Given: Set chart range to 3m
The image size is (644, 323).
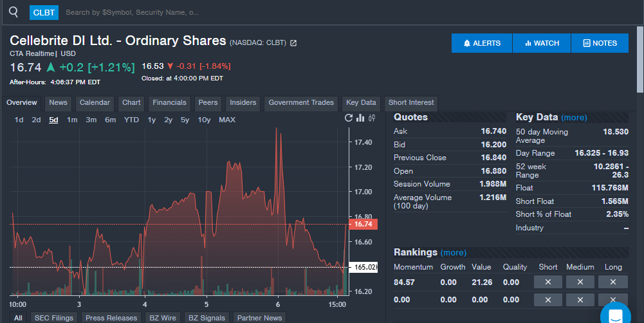Looking at the screenshot, I should [x=91, y=120].
